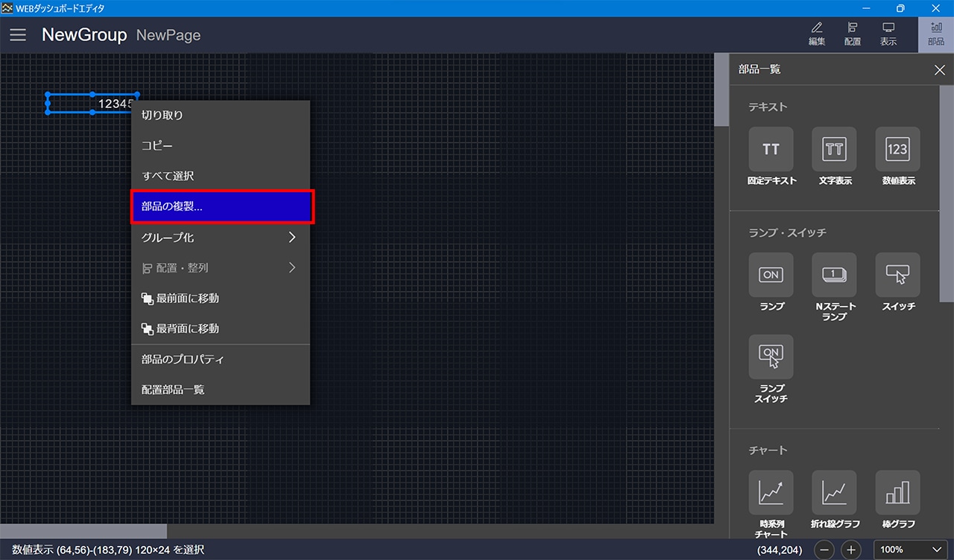The width and height of the screenshot is (954, 560).
Task: Choose 部品のプロパティ from context menu
Action: coord(220,359)
